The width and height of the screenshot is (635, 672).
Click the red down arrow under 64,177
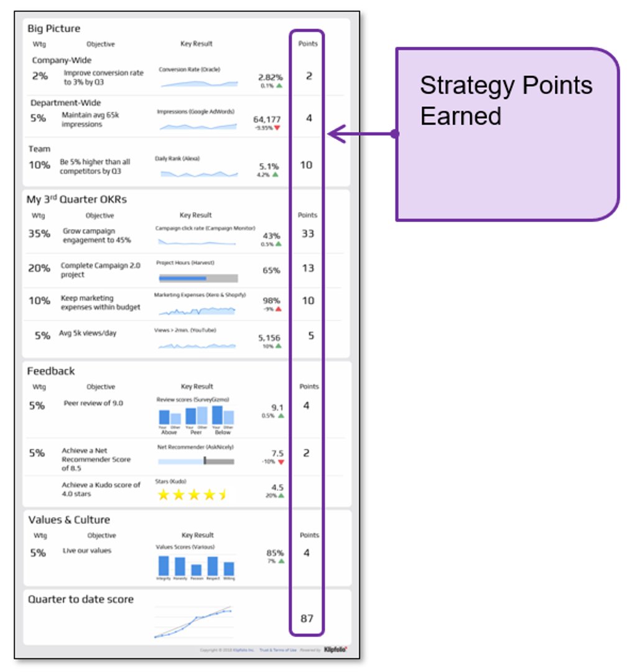point(277,128)
